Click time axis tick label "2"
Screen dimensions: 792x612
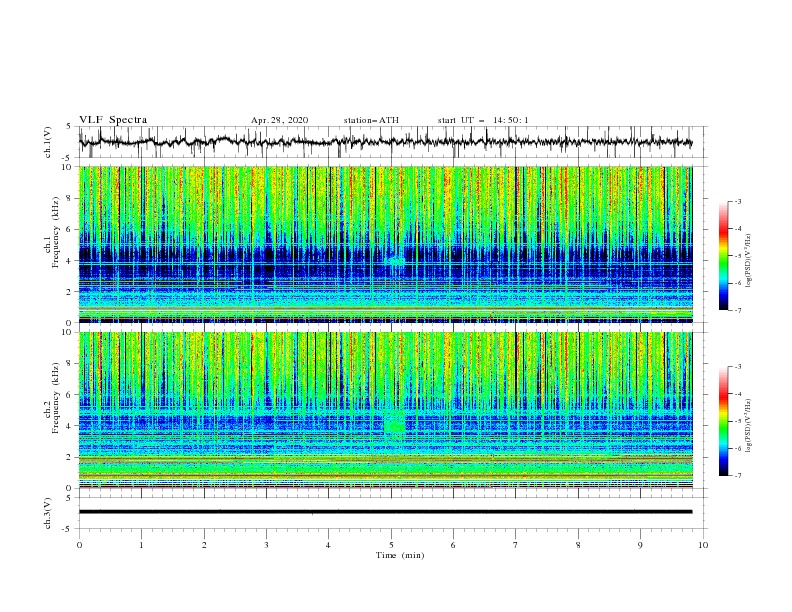[x=204, y=545]
